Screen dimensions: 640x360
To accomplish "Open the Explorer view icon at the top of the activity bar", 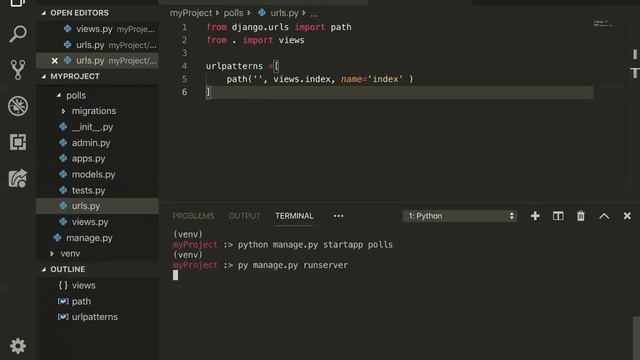I will (x=18, y=3).
